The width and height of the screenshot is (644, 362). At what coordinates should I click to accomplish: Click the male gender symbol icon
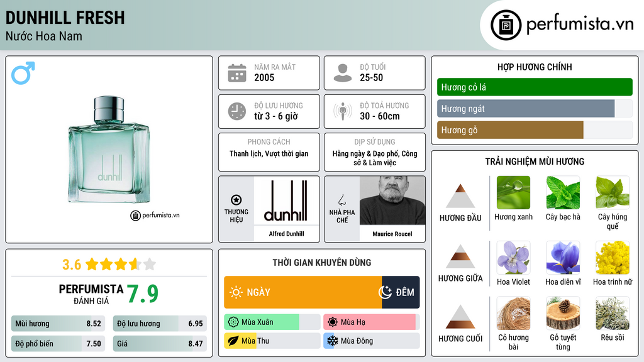click(23, 73)
